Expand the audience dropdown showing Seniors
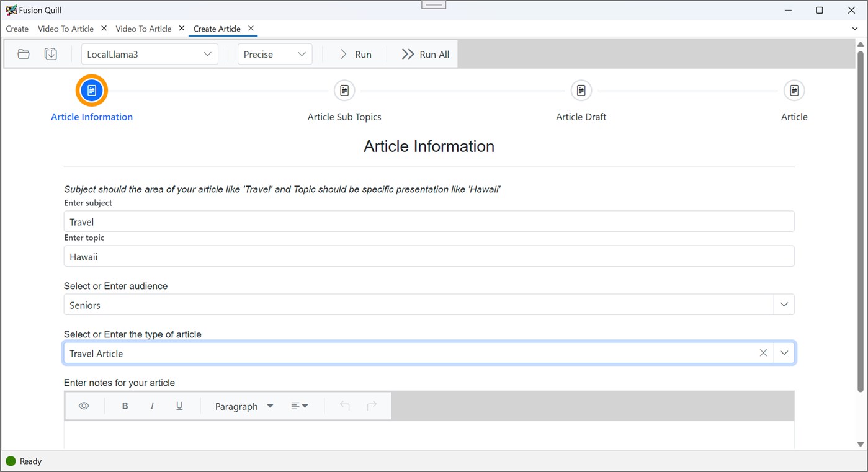The width and height of the screenshot is (868, 472). coord(784,305)
